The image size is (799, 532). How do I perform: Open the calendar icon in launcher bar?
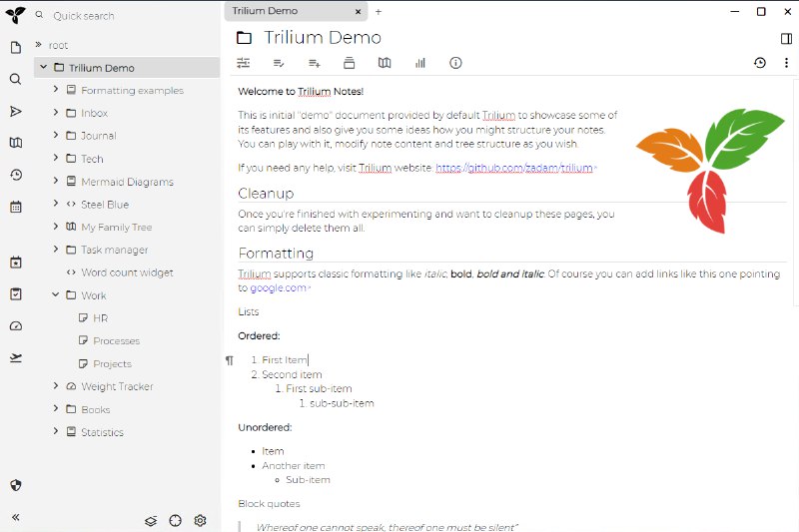16,207
